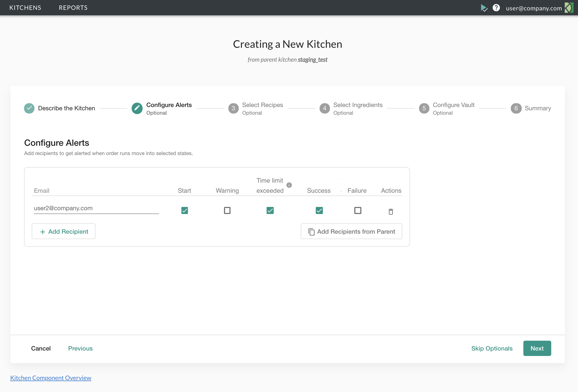Screen dimensions: 578x392
Task: Click the order run status play icon
Action: click(x=484, y=8)
